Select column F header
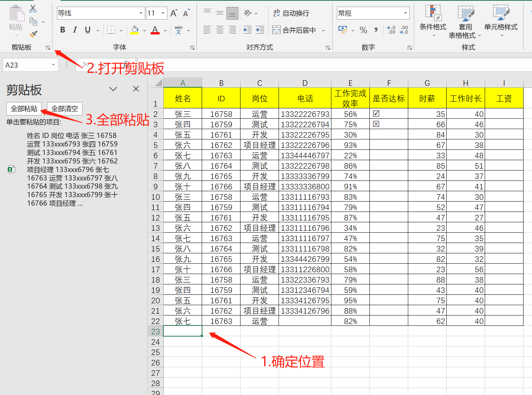532x395 pixels. pyautogui.click(x=389, y=83)
